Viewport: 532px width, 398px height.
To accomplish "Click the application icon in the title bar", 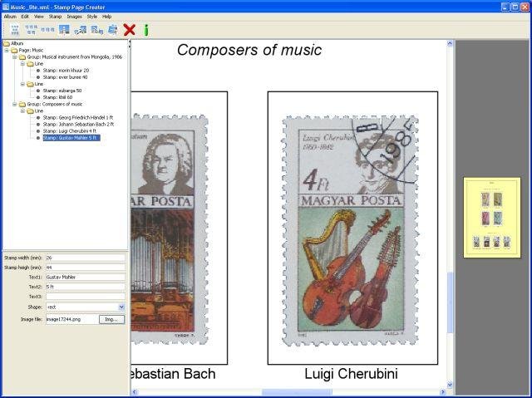I will pyautogui.click(x=6, y=7).
